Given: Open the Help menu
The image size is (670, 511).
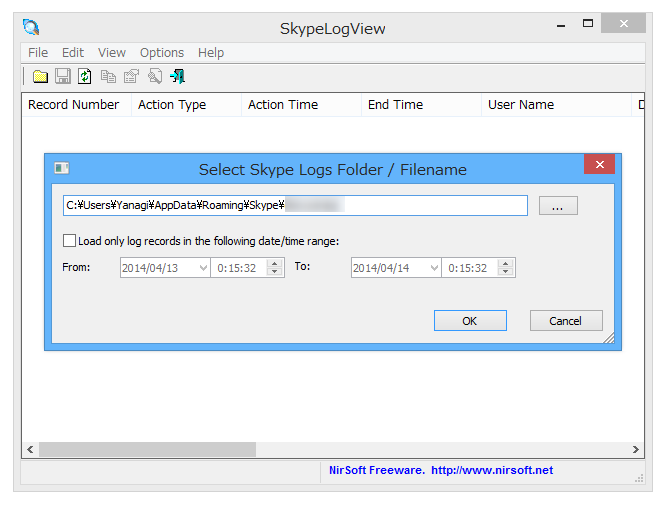Looking at the screenshot, I should coord(211,53).
